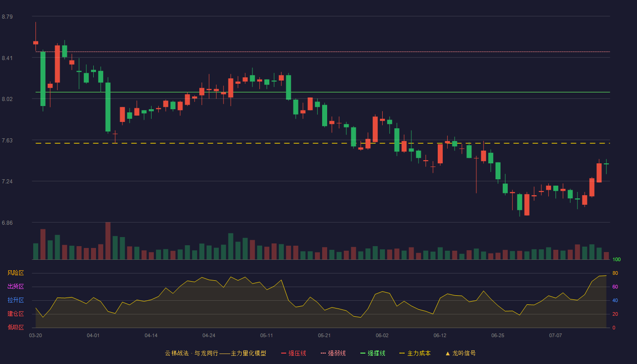Click the 06-02 date label

(382, 335)
